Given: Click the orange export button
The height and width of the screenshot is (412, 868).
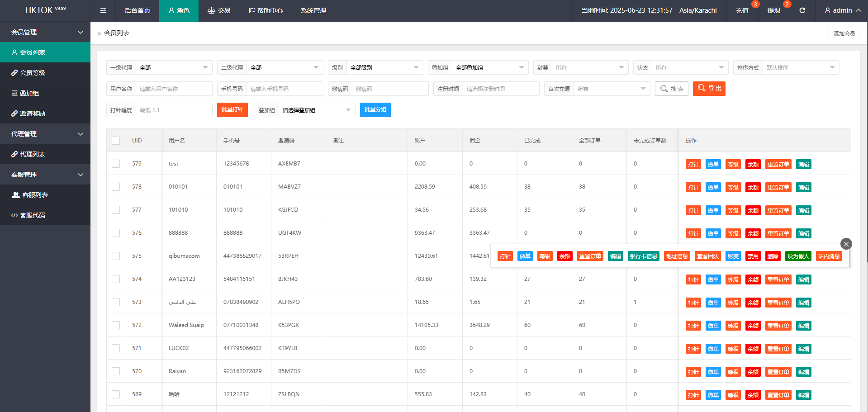Looking at the screenshot, I should [x=709, y=89].
